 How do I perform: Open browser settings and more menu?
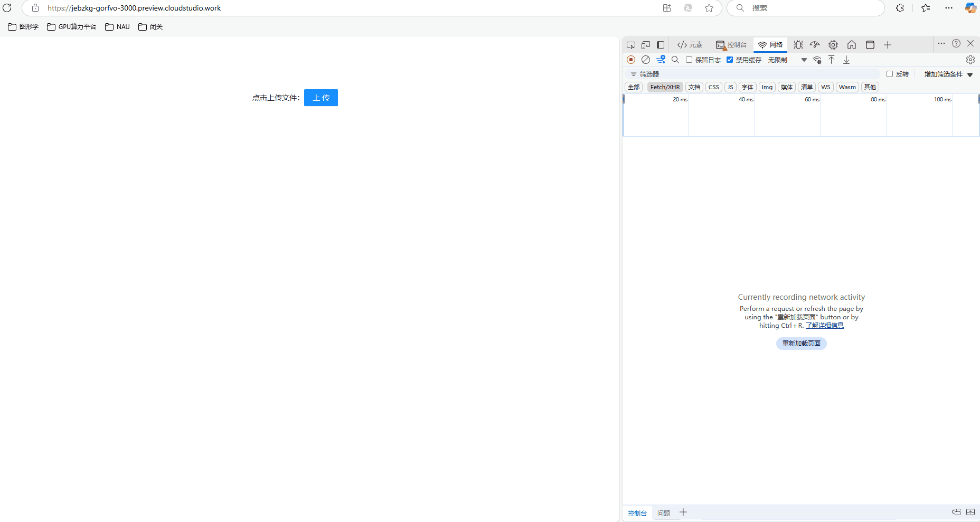[x=949, y=8]
